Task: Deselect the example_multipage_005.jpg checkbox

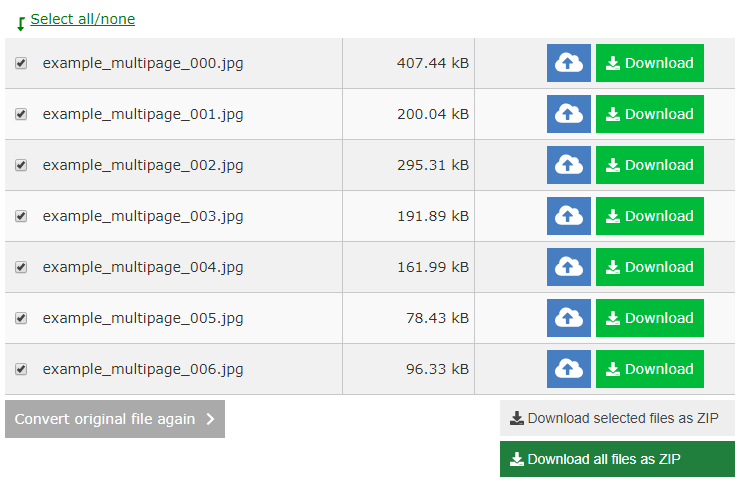Action: [21, 318]
